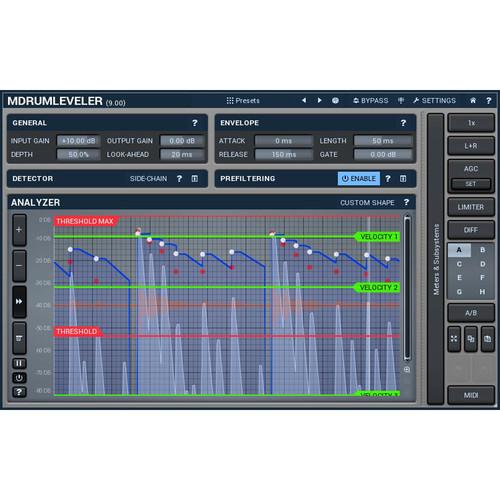Select preset slot A

459,250
